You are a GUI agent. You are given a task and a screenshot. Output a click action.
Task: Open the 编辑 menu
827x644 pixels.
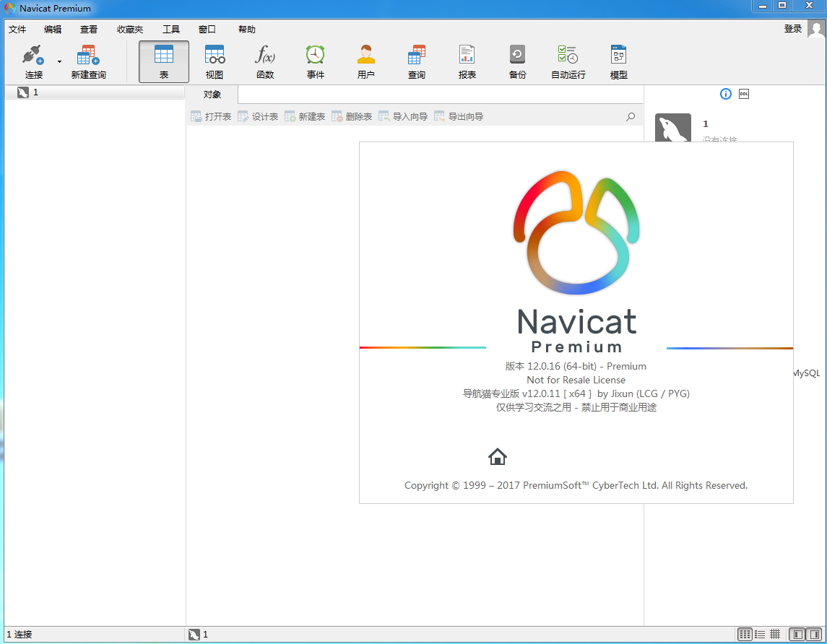coord(53,30)
